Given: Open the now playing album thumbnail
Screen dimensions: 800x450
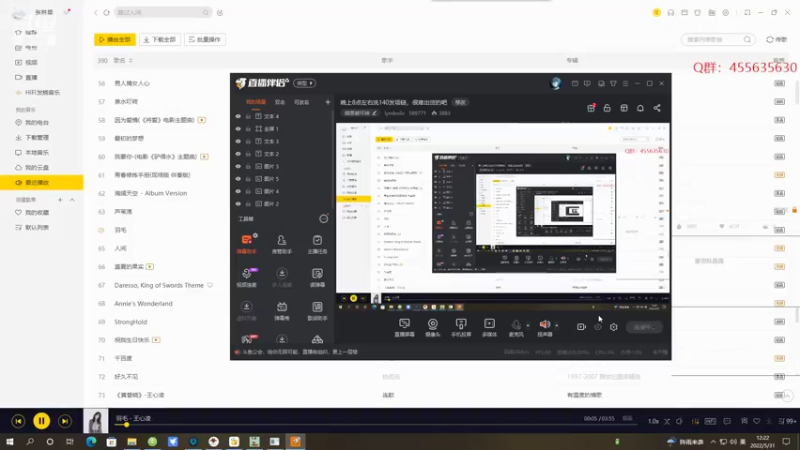Looking at the screenshot, I should click(x=96, y=421).
